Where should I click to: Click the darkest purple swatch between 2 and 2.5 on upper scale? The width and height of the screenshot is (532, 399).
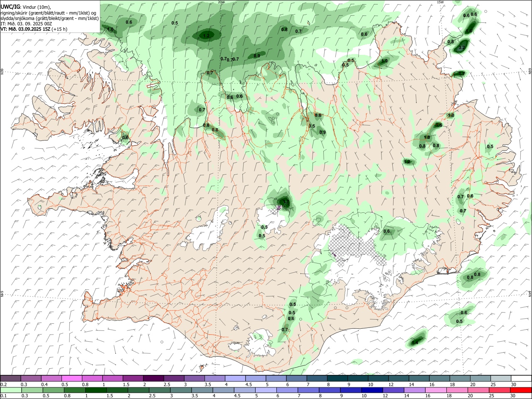pyautogui.click(x=153, y=378)
